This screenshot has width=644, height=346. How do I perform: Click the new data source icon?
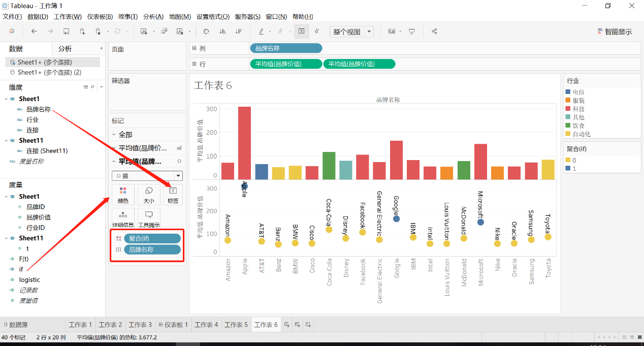[82, 32]
